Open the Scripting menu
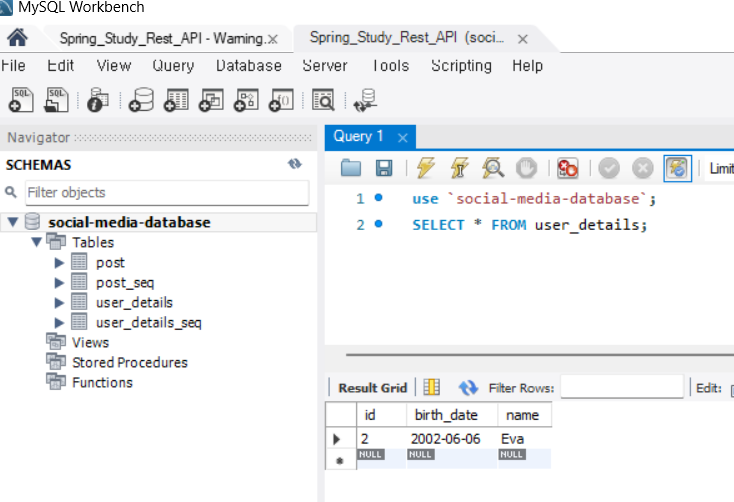The image size is (734, 502). 461,66
